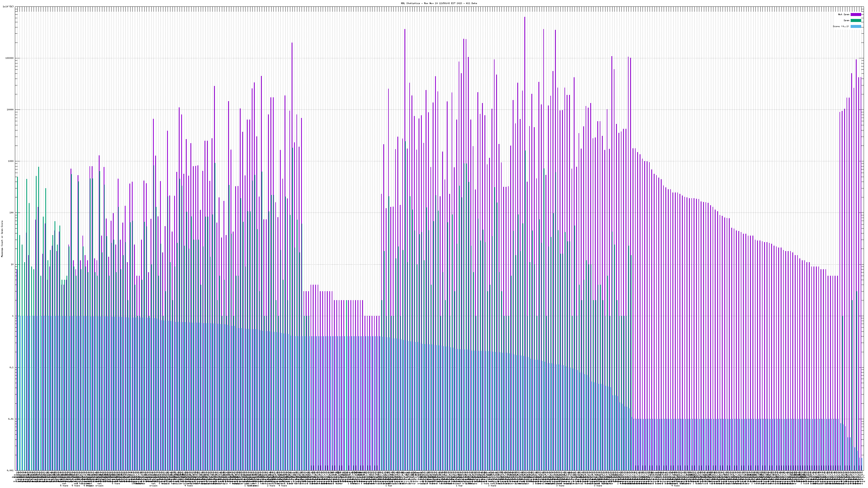Click the 10 y-axis tick label
This screenshot has width=868, height=488.
[x=12, y=264]
